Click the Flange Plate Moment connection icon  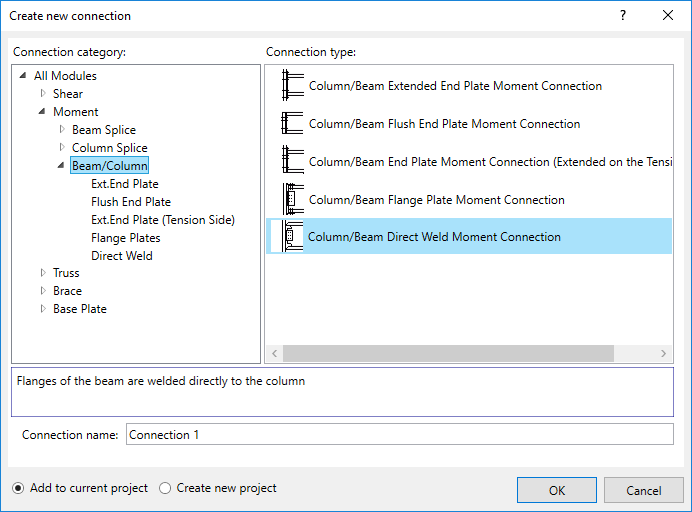tap(293, 199)
